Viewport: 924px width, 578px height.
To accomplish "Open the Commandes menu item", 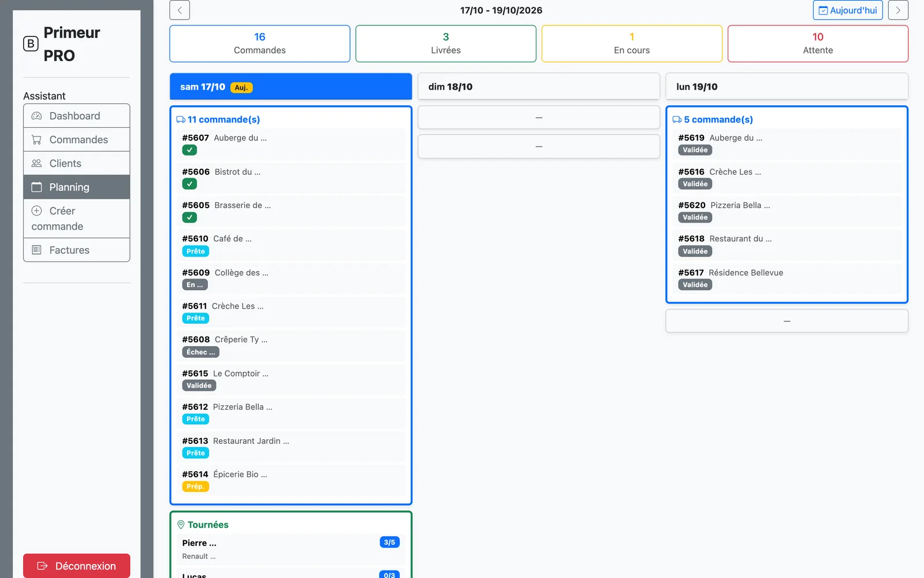I will 77,139.
